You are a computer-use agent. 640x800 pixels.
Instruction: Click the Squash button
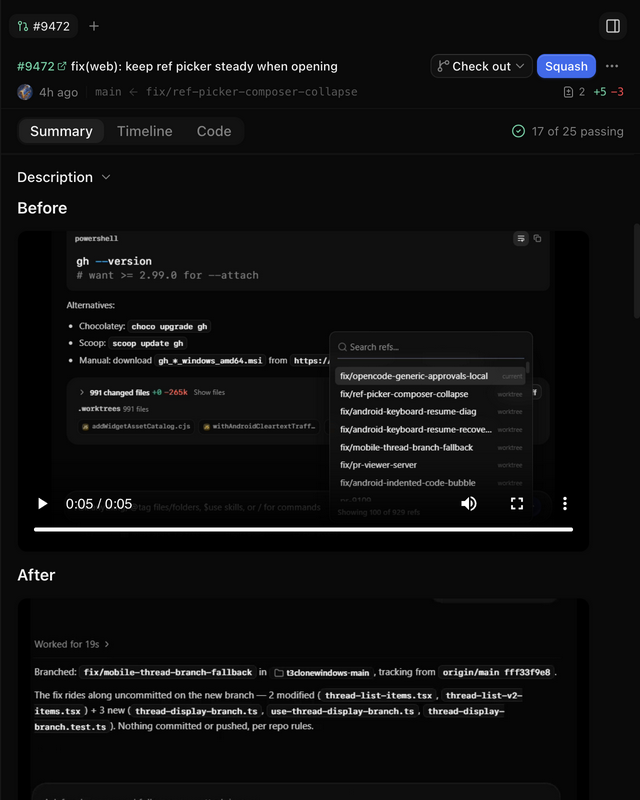point(566,66)
